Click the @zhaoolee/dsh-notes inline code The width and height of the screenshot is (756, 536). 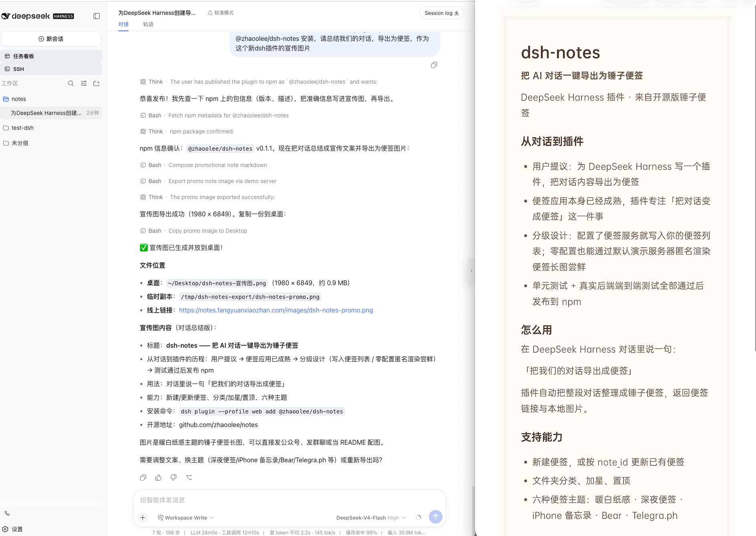coord(220,149)
